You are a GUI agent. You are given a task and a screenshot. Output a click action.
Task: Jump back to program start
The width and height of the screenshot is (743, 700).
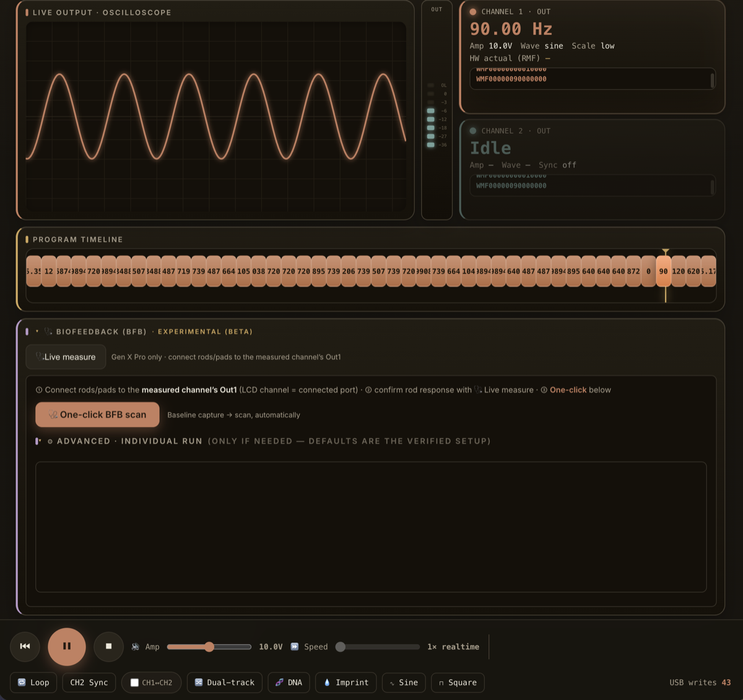tap(25, 646)
